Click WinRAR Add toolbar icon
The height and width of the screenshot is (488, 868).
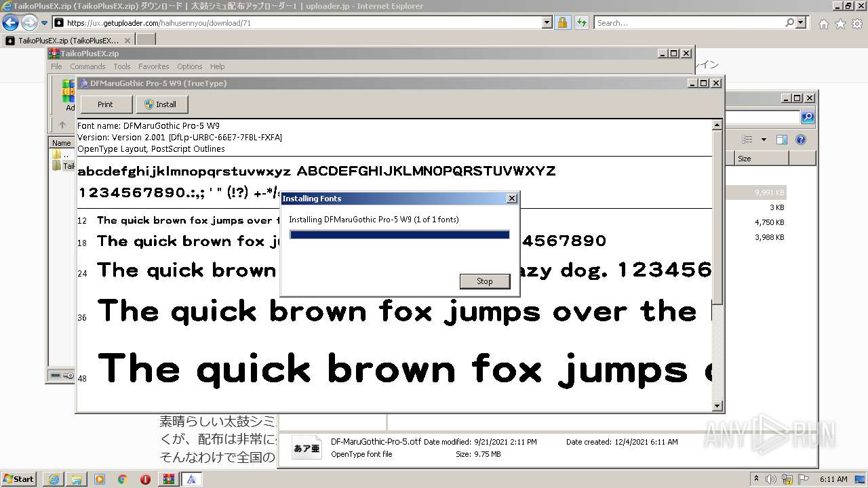tap(69, 96)
